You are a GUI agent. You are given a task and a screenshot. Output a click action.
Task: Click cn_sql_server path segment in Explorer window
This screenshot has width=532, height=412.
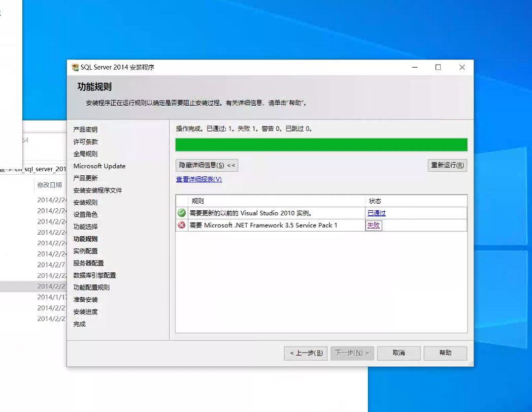pos(41,169)
